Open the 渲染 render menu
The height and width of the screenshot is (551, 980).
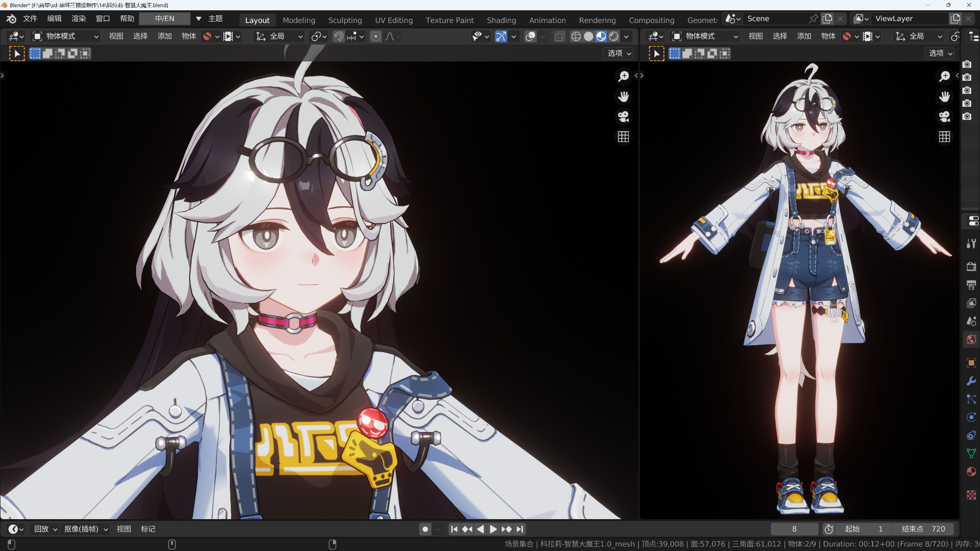pos(78,19)
